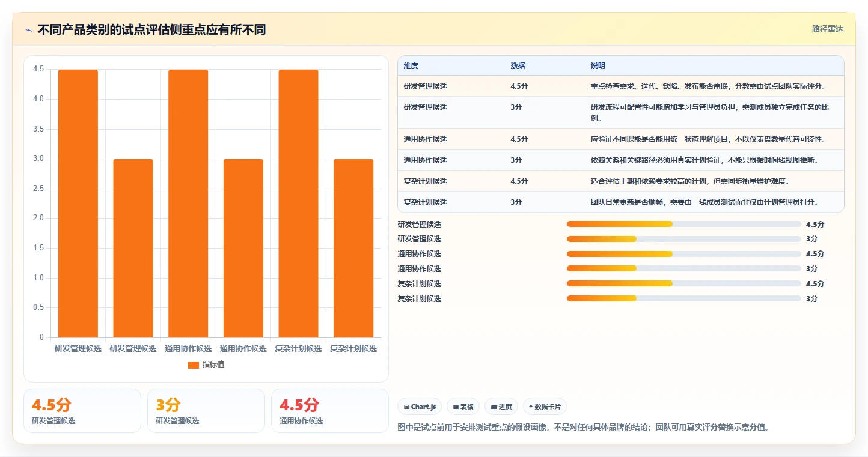Toggle the 指标值 legend swatch under the chart

[x=194, y=365]
